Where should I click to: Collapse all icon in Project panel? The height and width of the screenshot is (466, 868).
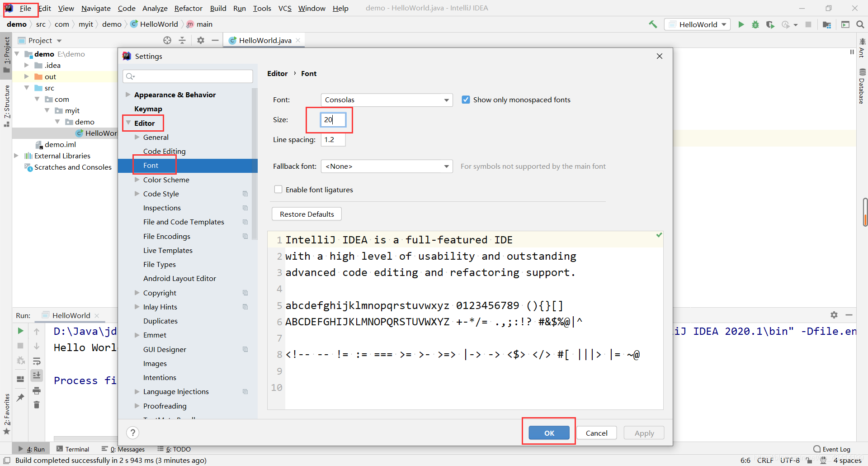coord(182,40)
